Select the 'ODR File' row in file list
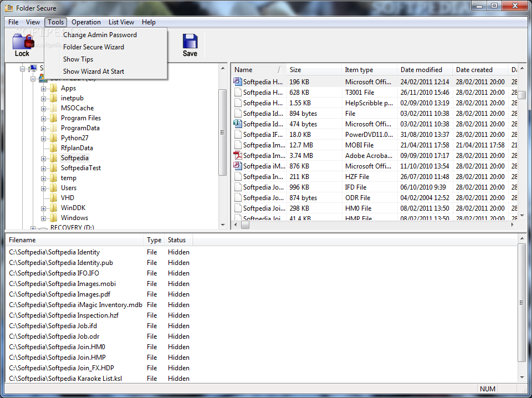The width and height of the screenshot is (532, 398). click(x=375, y=198)
